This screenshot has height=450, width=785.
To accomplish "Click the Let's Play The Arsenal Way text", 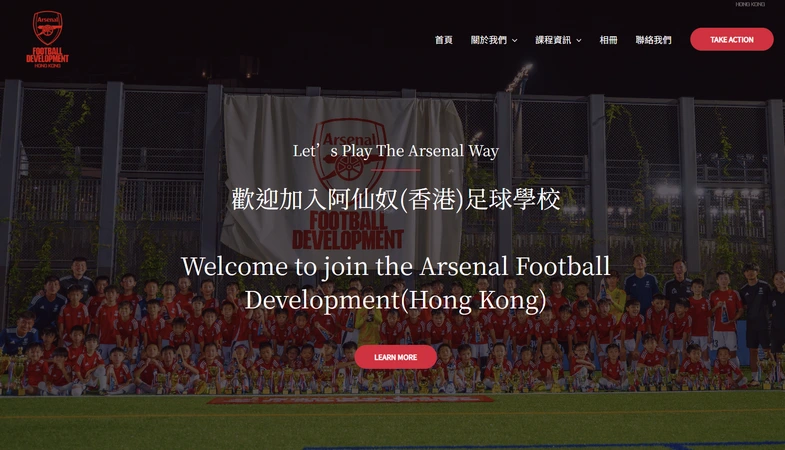I will [396, 151].
